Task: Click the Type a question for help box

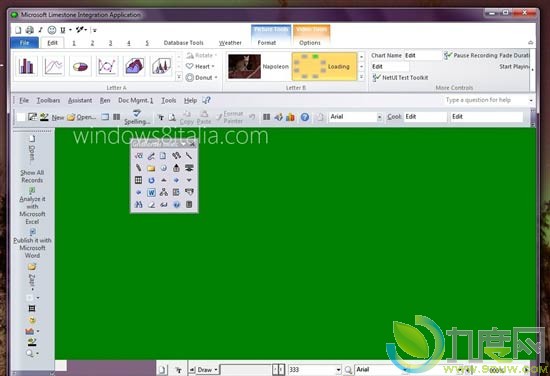Action: (485, 100)
